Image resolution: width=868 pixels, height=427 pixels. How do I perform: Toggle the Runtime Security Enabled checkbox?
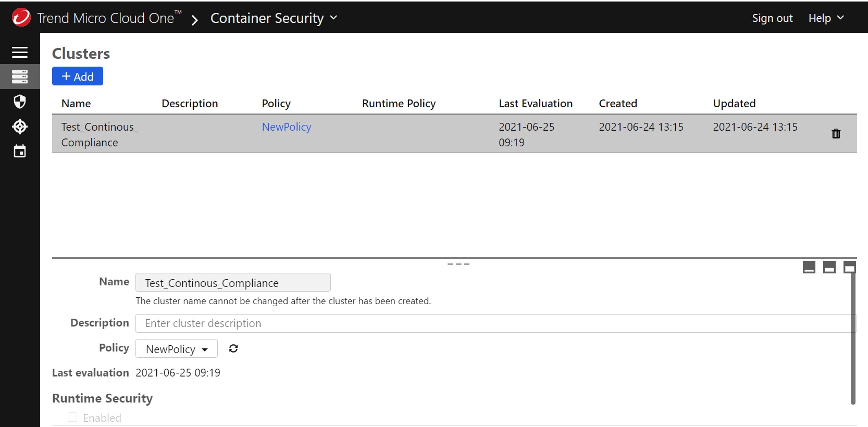click(x=72, y=417)
